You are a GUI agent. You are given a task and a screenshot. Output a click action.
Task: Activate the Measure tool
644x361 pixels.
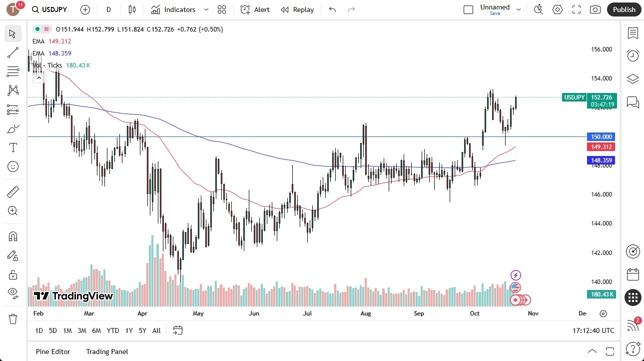click(x=12, y=191)
